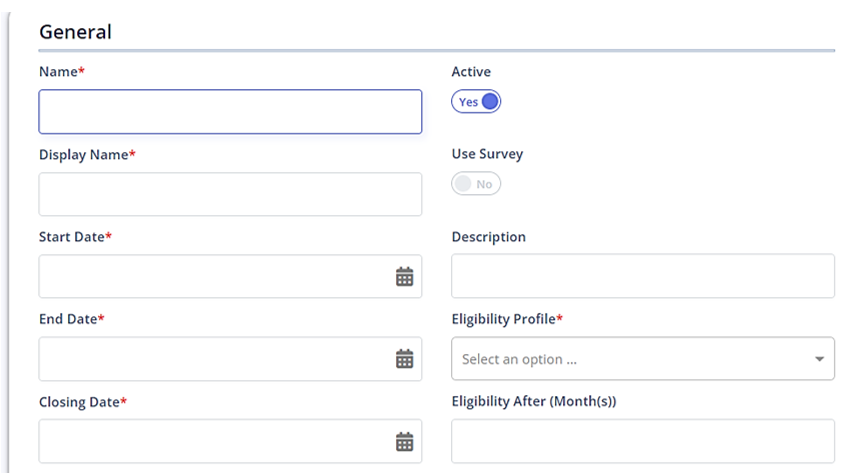Click the Description label text

point(488,237)
